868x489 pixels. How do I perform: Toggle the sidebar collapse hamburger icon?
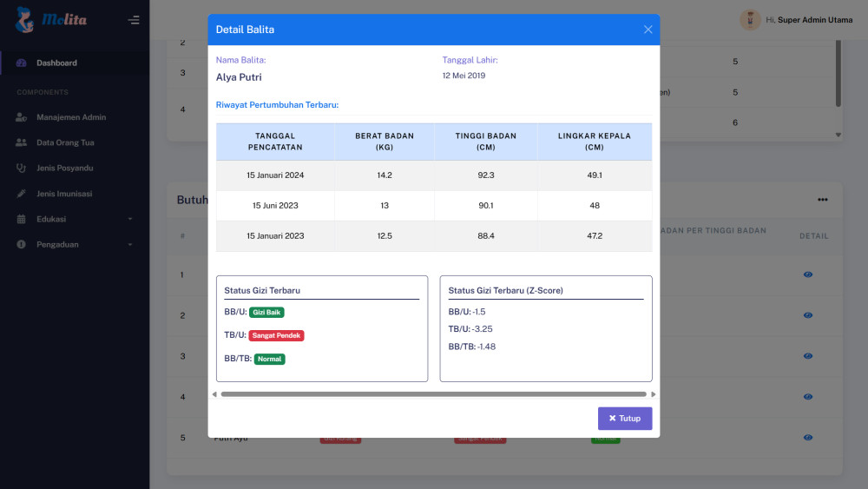coord(134,20)
